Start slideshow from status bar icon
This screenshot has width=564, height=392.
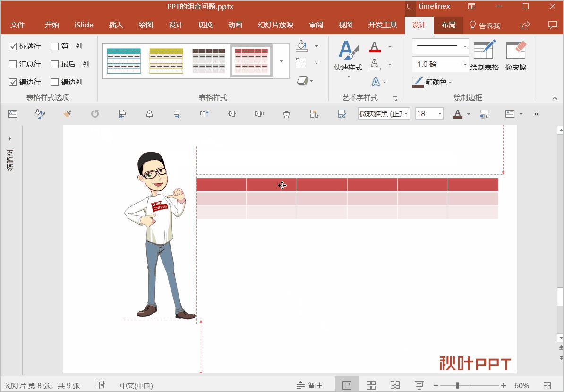[x=419, y=385]
